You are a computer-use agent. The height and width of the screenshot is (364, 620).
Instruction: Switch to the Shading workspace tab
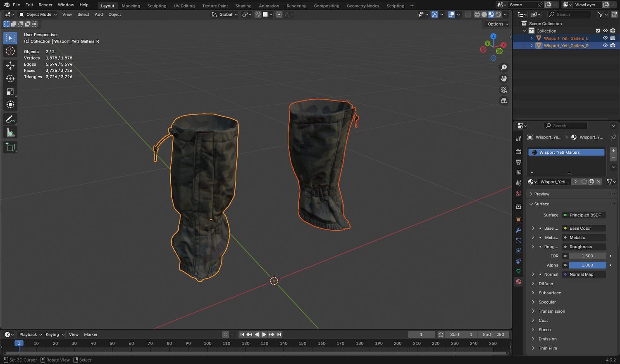[x=243, y=6]
